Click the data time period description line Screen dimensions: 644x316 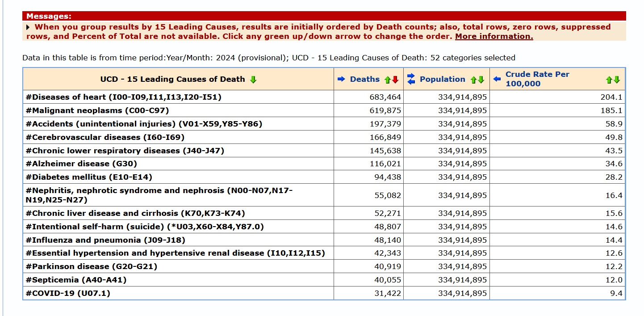click(x=269, y=58)
